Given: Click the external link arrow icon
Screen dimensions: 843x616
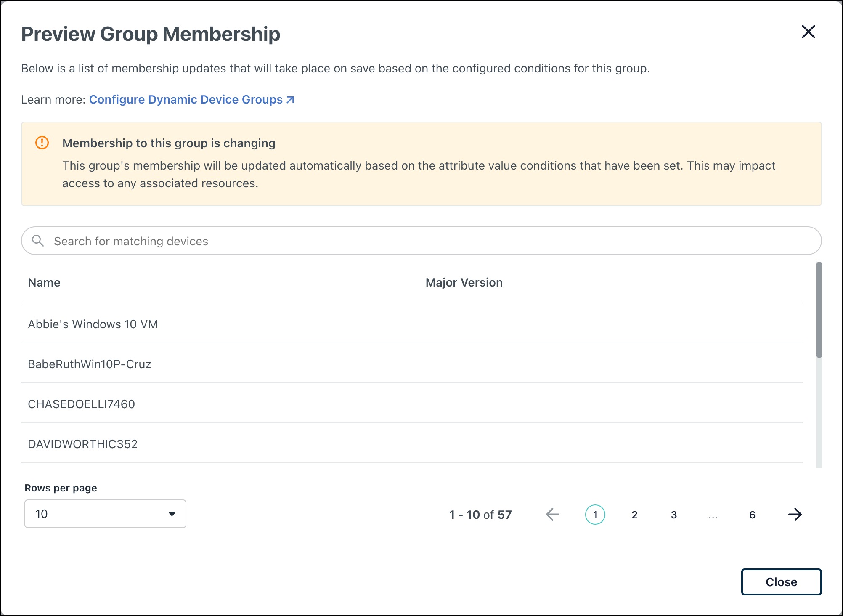Looking at the screenshot, I should (290, 100).
